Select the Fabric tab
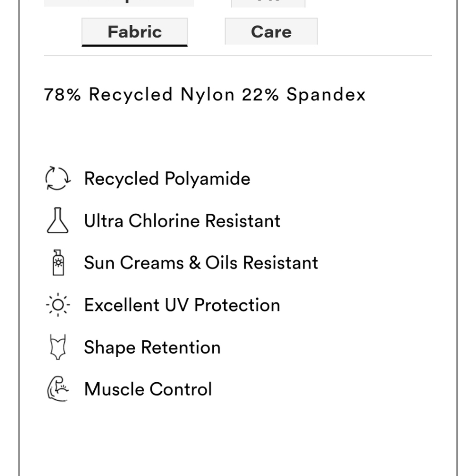 point(135,31)
